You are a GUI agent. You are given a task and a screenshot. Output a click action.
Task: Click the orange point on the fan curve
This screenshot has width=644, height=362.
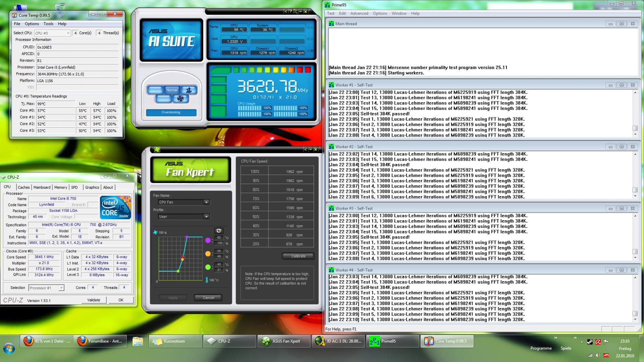(183, 259)
